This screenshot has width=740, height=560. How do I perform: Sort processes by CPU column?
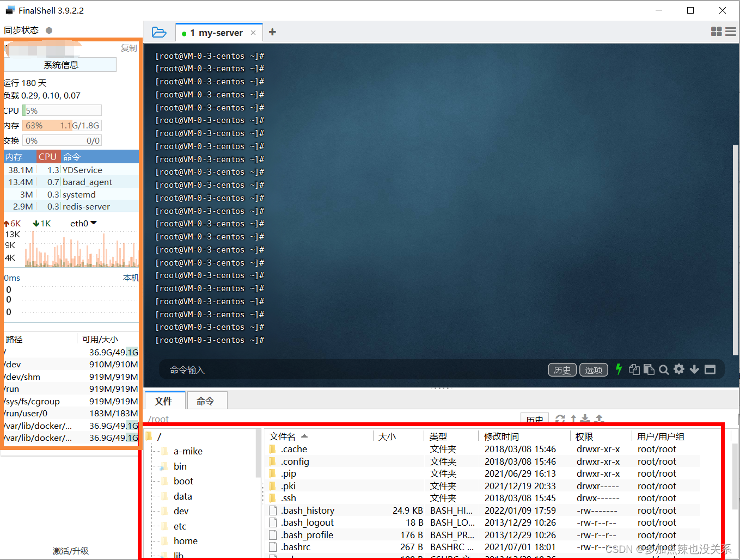click(x=48, y=157)
